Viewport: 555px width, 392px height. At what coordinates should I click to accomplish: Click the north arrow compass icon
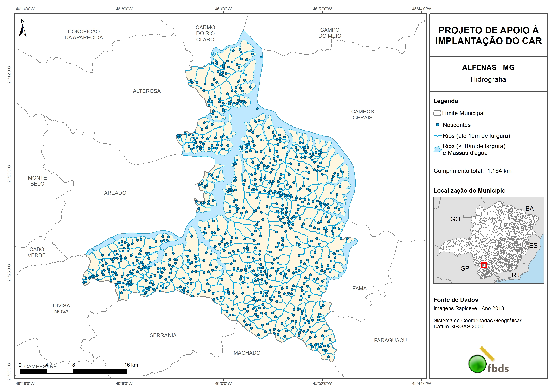(22, 31)
